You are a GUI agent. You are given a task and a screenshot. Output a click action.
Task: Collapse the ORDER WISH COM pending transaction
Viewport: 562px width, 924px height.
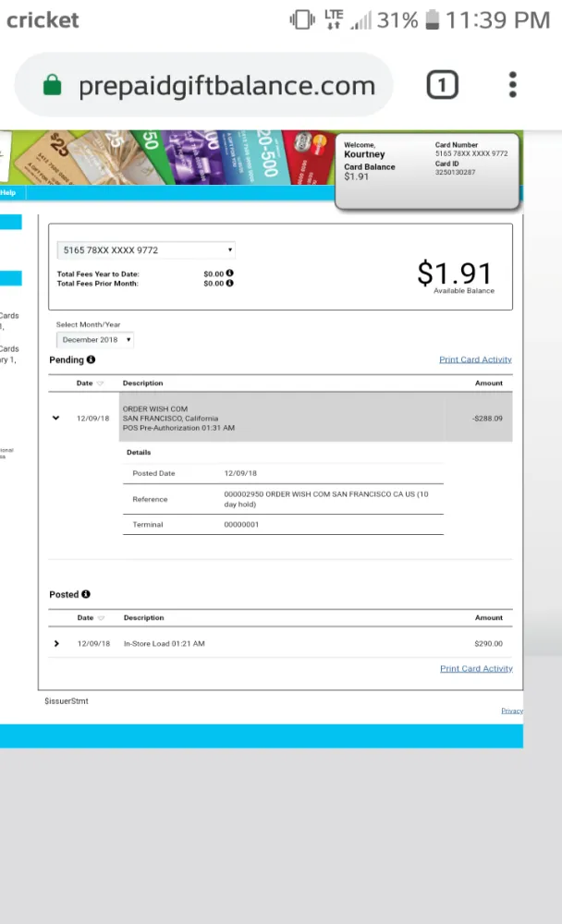(x=56, y=418)
